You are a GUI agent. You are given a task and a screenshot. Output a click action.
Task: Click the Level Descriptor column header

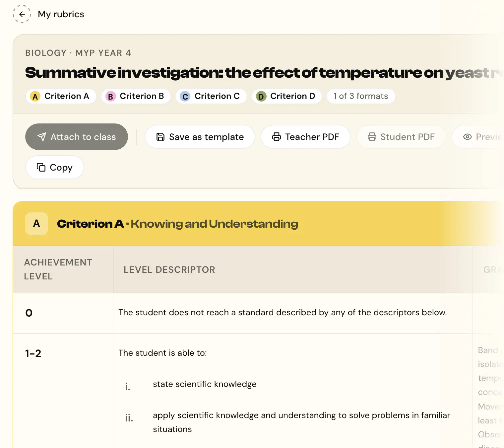tap(169, 269)
